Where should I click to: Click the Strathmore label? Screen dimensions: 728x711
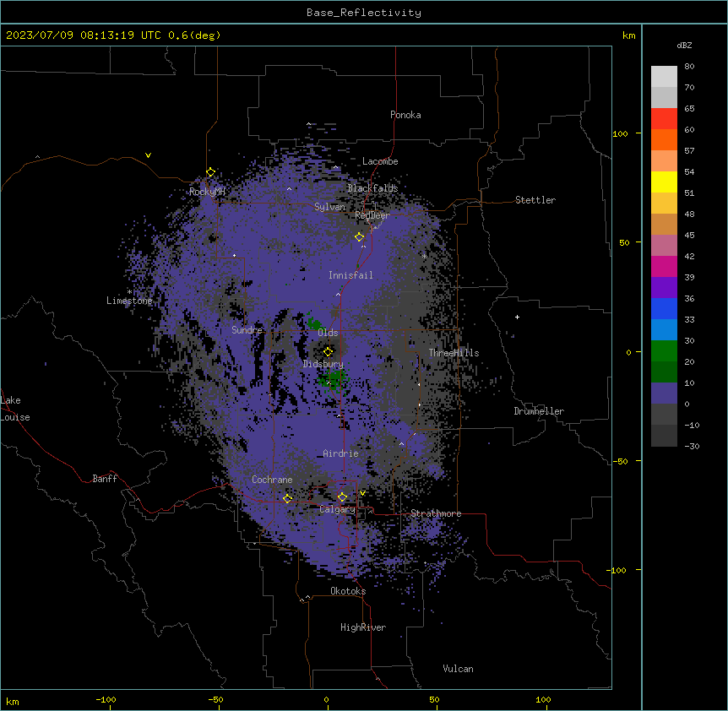(x=436, y=513)
